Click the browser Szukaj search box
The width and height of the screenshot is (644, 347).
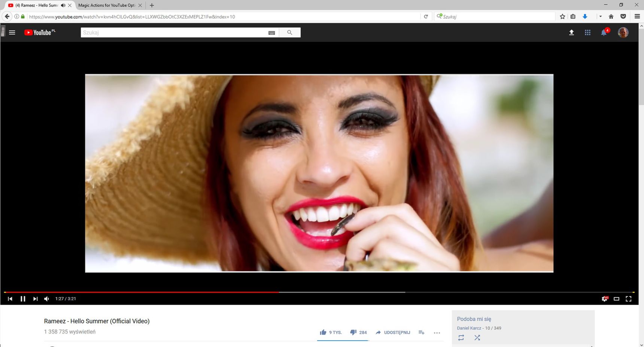point(494,16)
